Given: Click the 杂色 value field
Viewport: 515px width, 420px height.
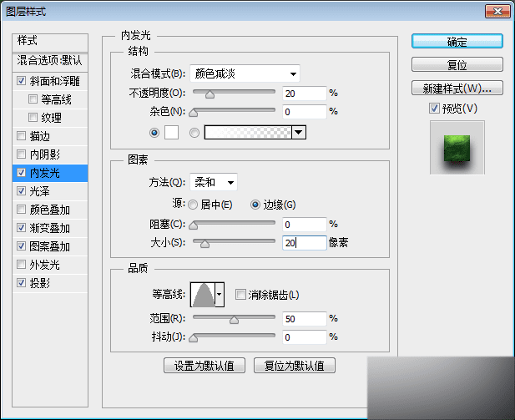Looking at the screenshot, I should click(x=305, y=112).
